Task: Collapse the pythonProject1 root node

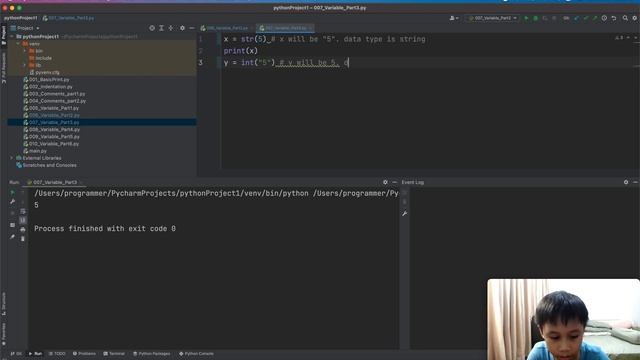Action: point(12,37)
